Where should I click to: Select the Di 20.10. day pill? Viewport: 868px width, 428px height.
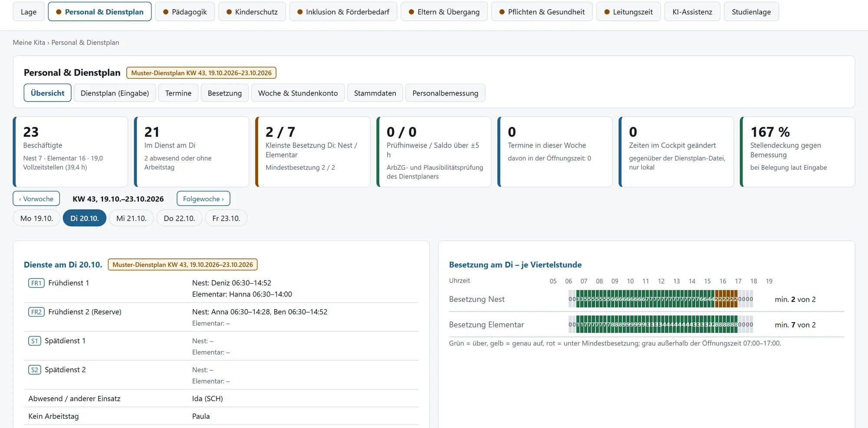click(85, 219)
